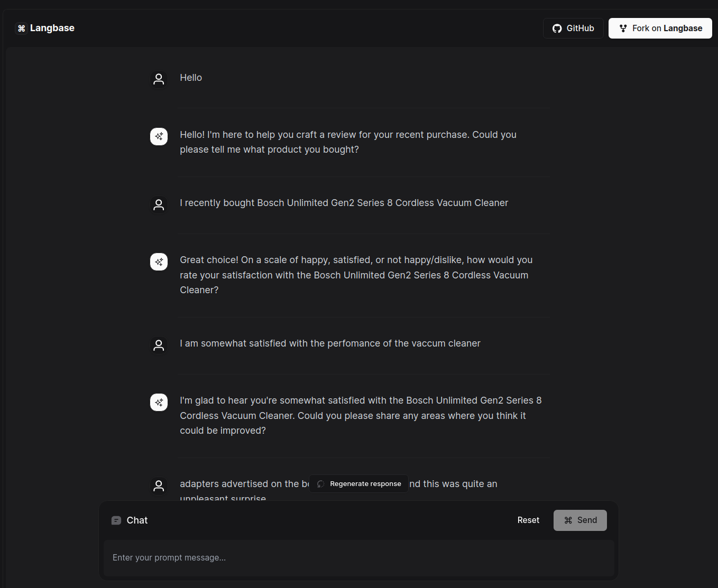Click the command icon inside the Send button
The height and width of the screenshot is (588, 718).
click(x=568, y=520)
